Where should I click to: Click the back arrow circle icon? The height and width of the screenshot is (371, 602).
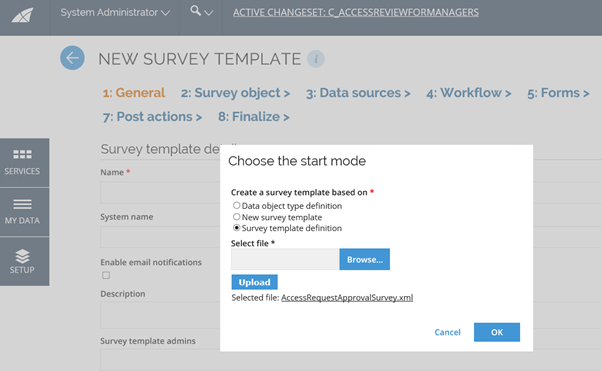point(72,58)
